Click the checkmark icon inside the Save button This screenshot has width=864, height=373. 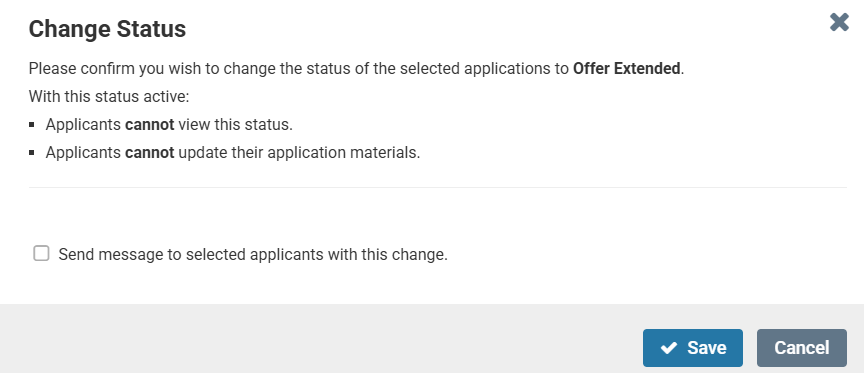coord(668,348)
